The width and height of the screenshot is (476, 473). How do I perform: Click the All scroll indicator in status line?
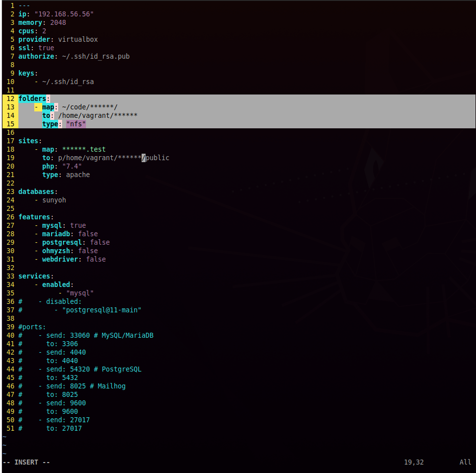465,462
